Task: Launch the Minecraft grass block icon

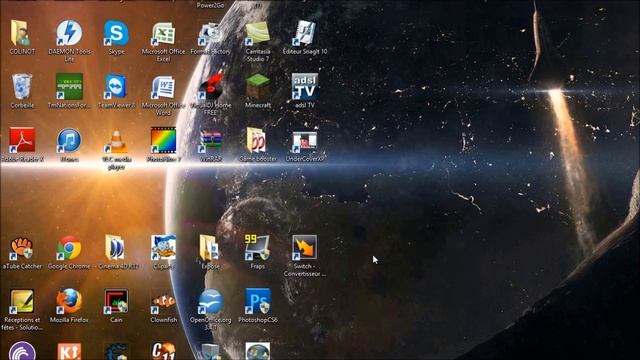Action: [258, 87]
